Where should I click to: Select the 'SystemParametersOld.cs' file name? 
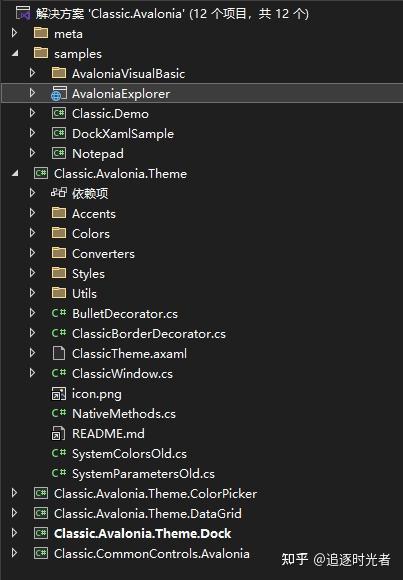pyautogui.click(x=143, y=474)
